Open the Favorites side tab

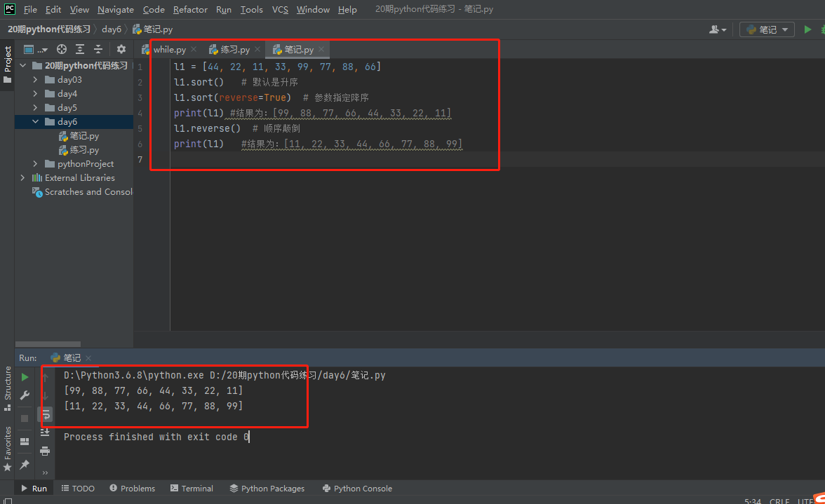click(7, 449)
